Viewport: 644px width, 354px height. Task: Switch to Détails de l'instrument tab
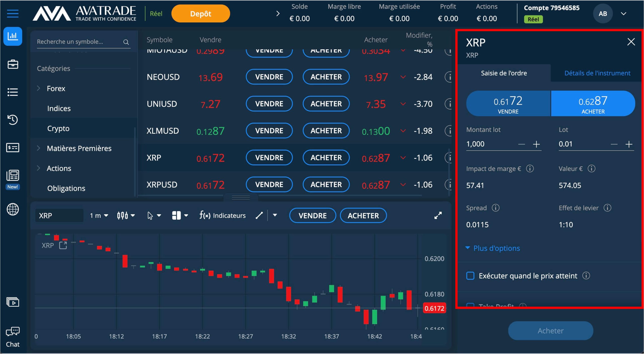pos(597,73)
